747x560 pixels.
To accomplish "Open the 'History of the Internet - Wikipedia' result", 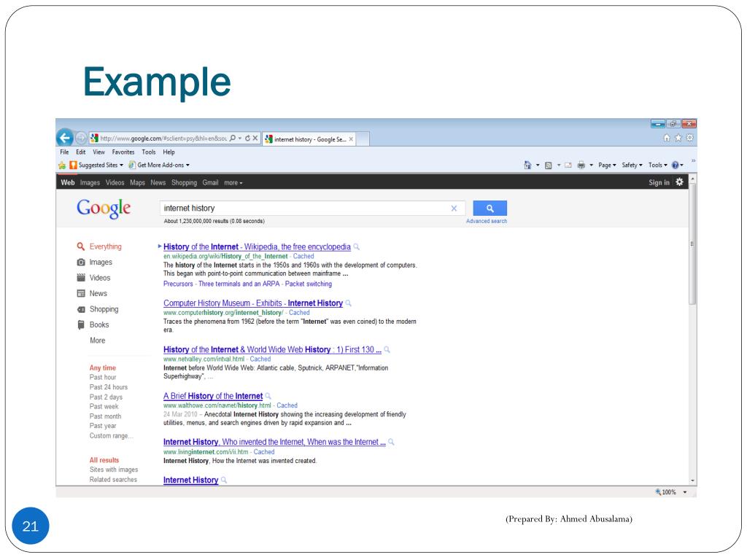I will [257, 246].
